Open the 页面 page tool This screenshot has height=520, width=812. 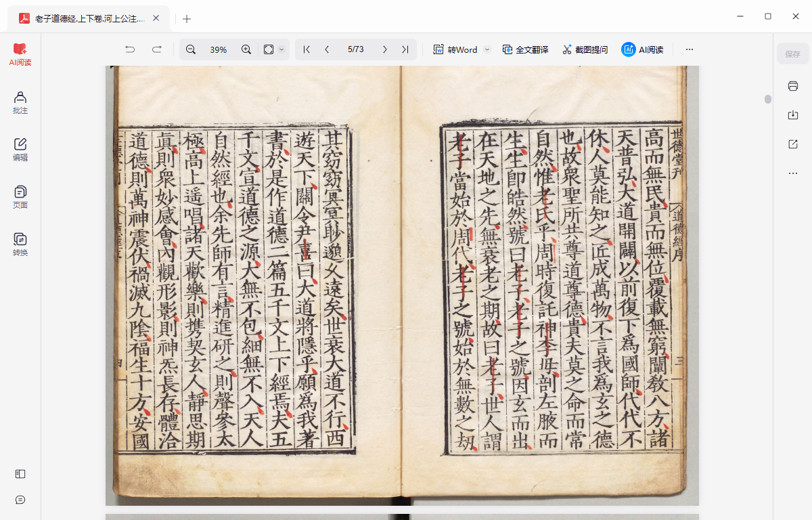[x=20, y=197]
